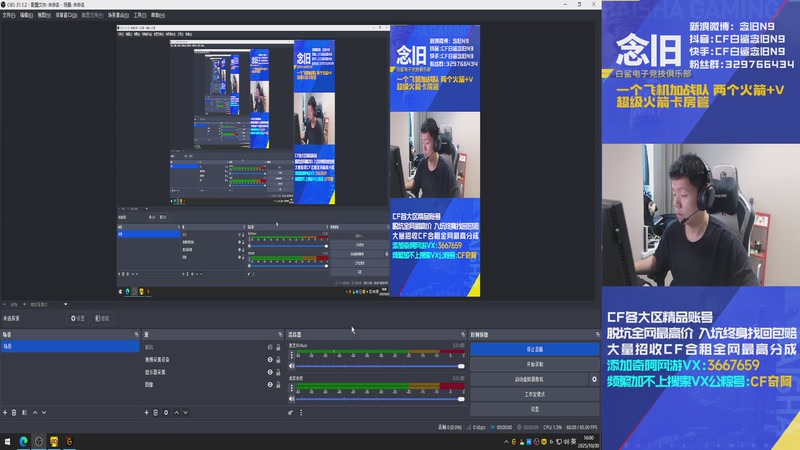
Task: Select the 视频采集设备 source row
Action: 212,359
